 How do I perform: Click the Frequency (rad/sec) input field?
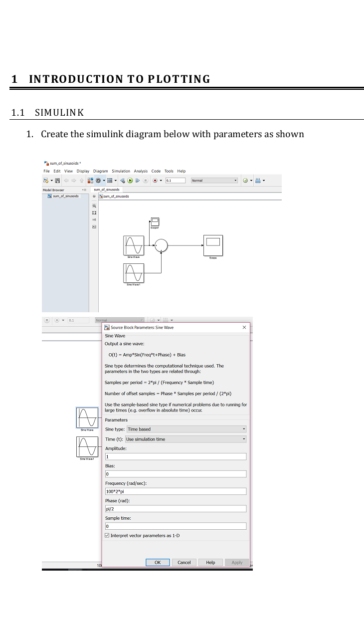(176, 491)
